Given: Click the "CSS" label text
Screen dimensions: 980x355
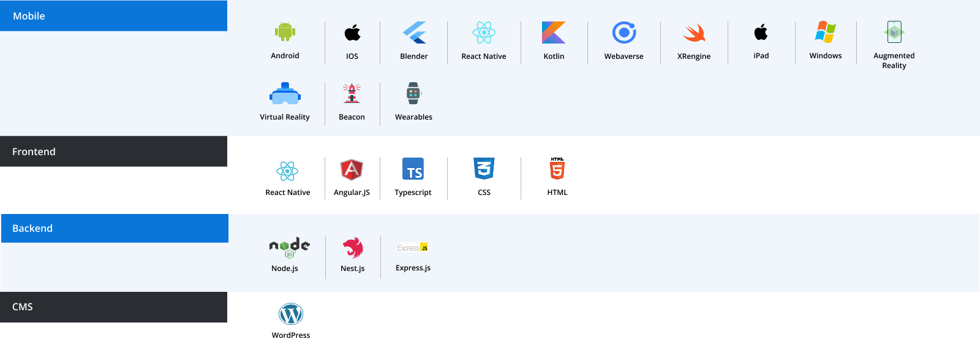Looking at the screenshot, I should (484, 193).
